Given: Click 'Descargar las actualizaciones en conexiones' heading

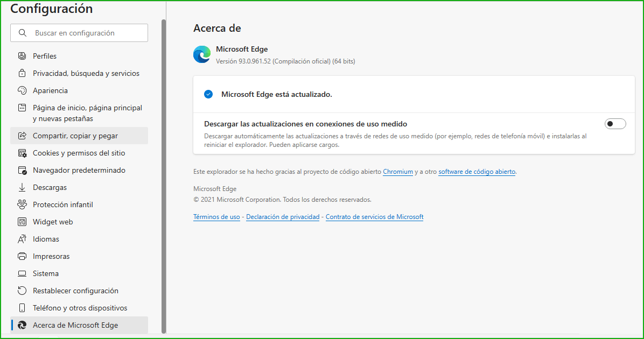Looking at the screenshot, I should [305, 124].
